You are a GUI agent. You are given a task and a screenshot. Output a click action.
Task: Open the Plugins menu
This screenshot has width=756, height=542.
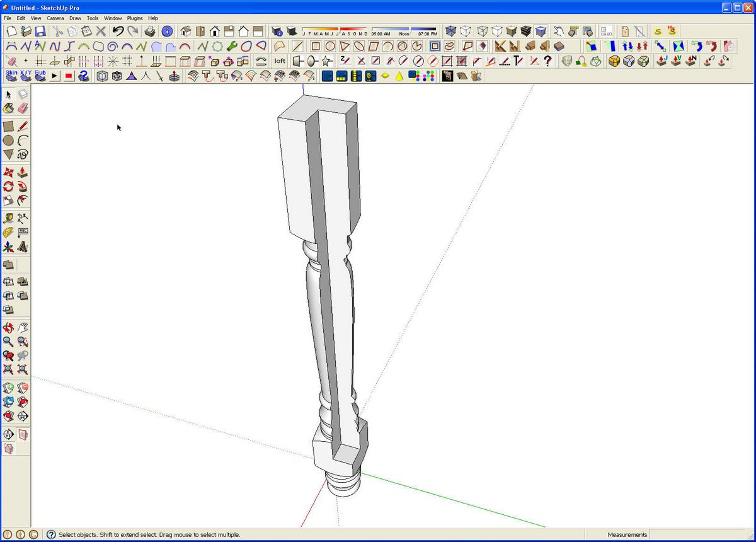pyautogui.click(x=135, y=18)
